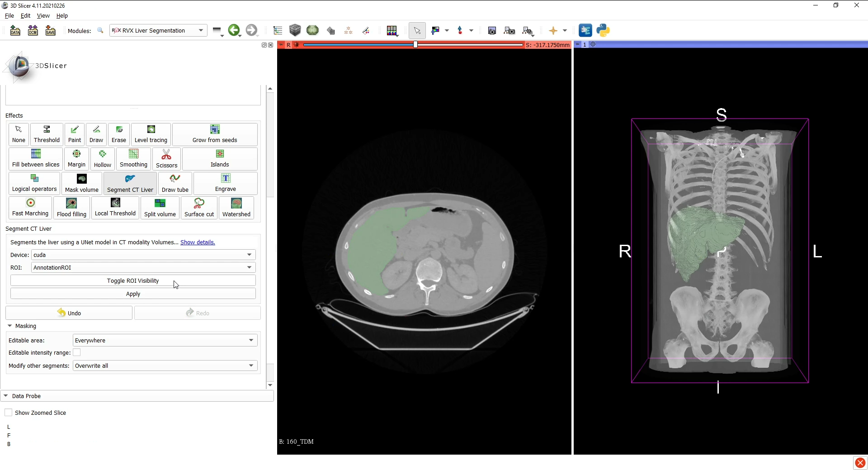Activate the Watershed effect

(236, 208)
